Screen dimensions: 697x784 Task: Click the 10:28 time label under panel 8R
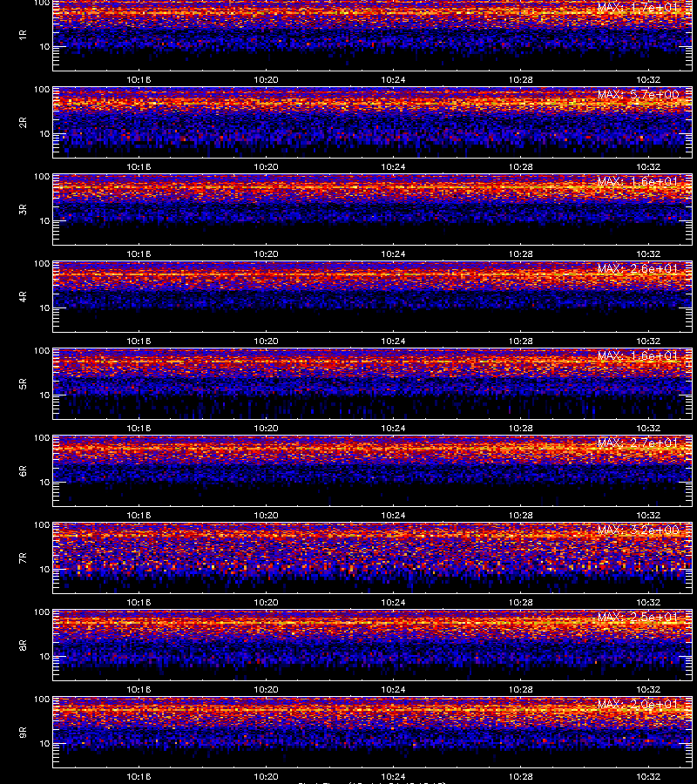(x=521, y=689)
